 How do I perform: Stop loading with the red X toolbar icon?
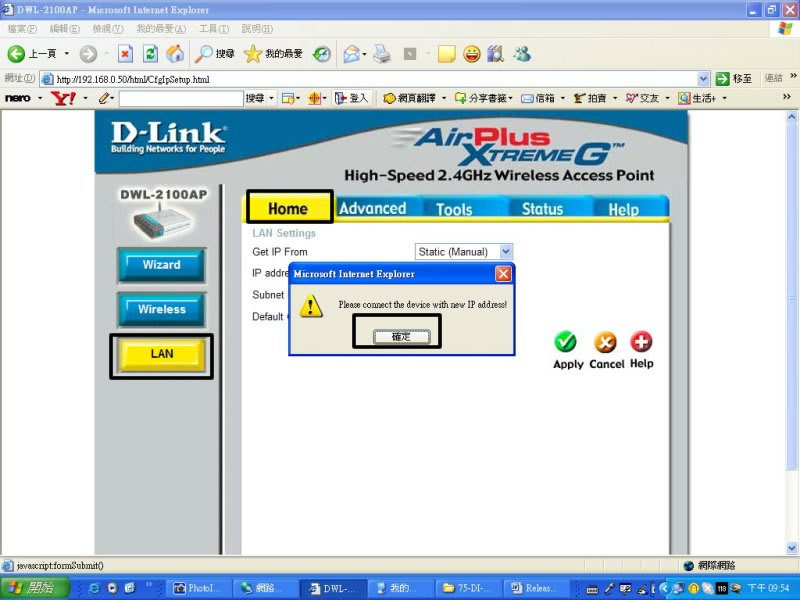pos(125,54)
